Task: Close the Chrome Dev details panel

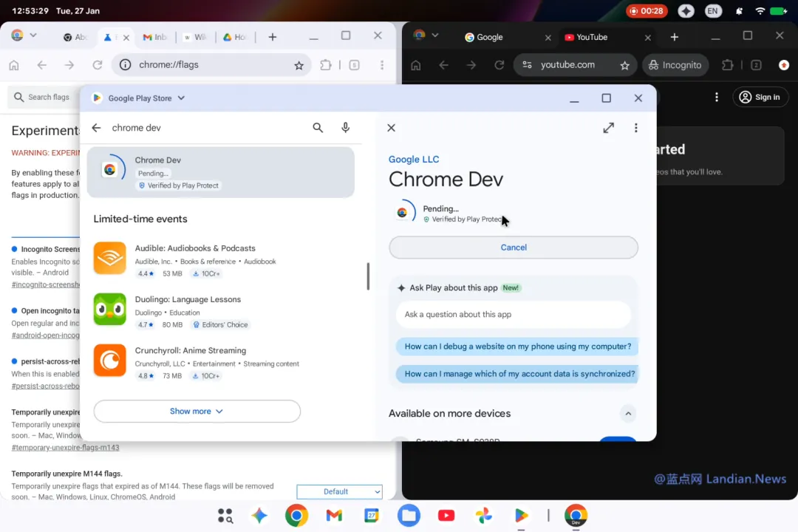Action: pos(391,128)
